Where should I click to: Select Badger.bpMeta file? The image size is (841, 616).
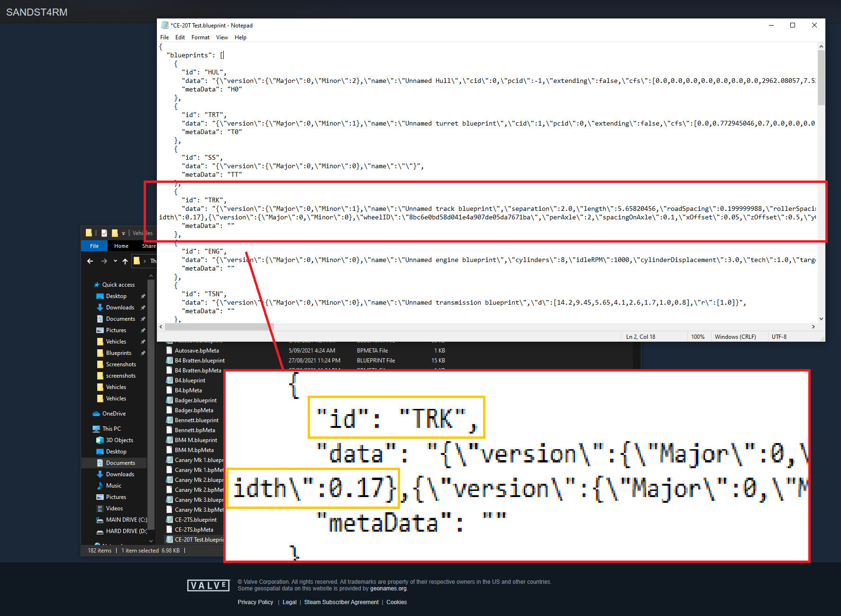coord(194,410)
